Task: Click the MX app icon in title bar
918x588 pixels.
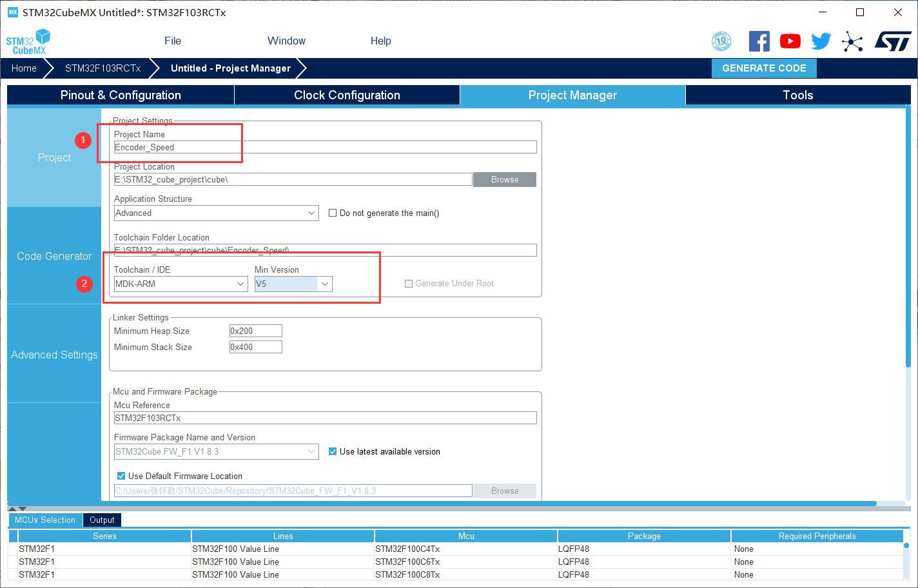Action: tap(13, 12)
